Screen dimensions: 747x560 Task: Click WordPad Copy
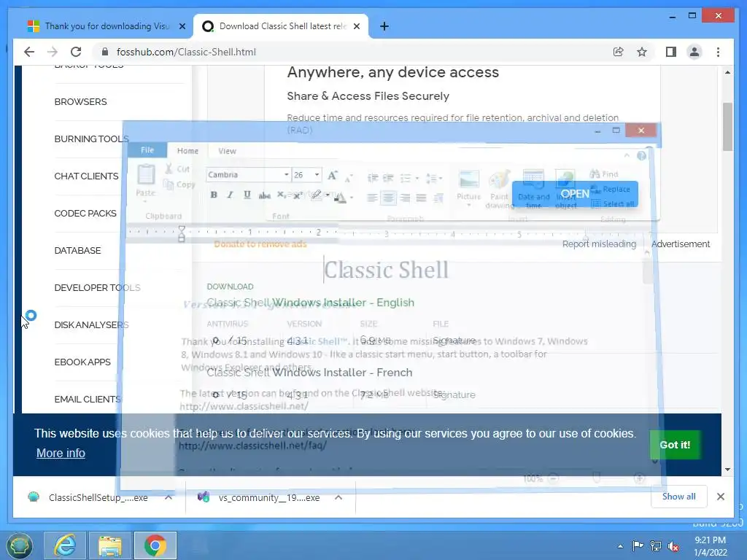coord(179,184)
